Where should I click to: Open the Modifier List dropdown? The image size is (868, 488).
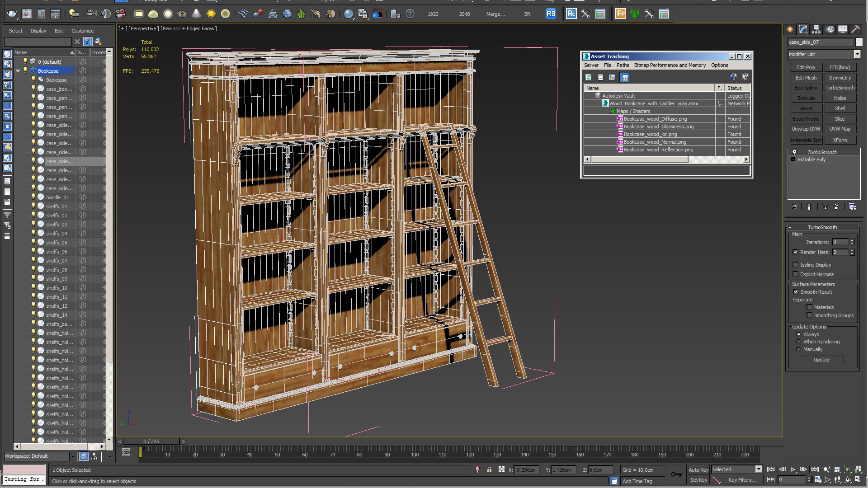[857, 54]
